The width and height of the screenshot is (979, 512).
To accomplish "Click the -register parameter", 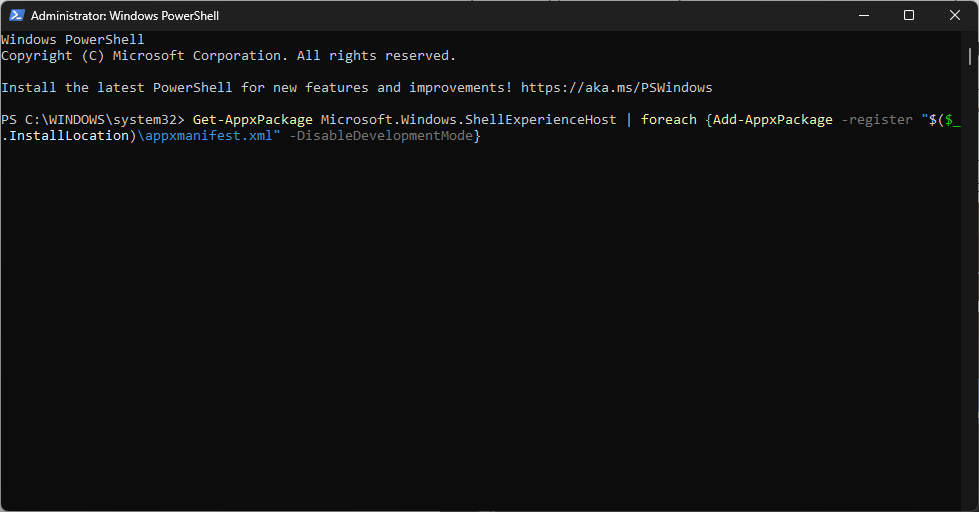I will pos(877,120).
